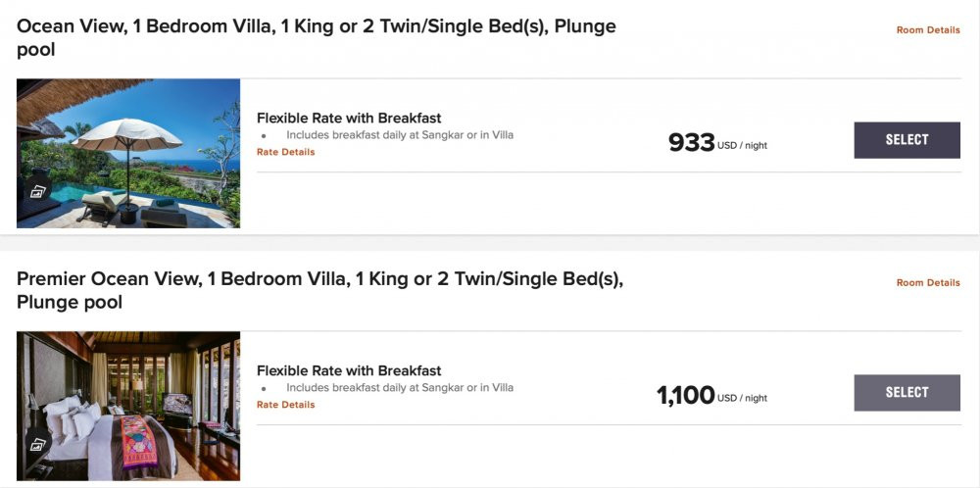
Task: Click breakfast inclusion note under Ocean View rate
Action: [399, 135]
